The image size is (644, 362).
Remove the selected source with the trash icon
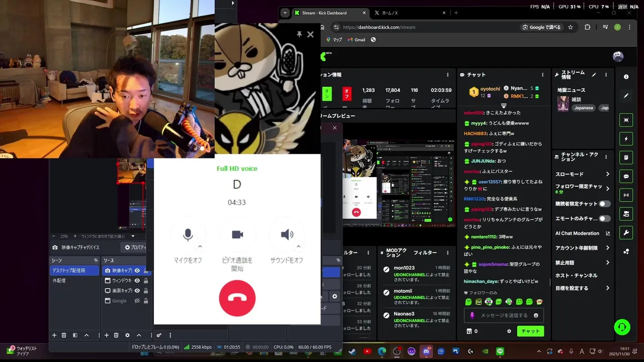coord(116,335)
